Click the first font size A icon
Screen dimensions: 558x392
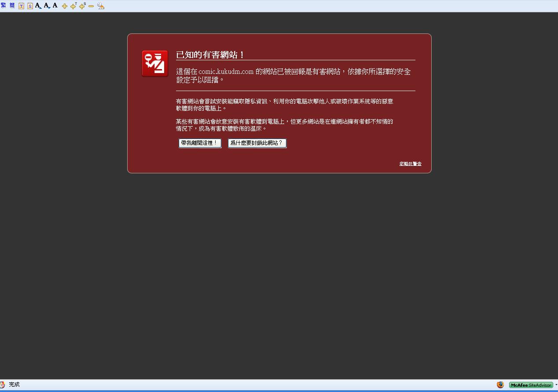click(38, 6)
